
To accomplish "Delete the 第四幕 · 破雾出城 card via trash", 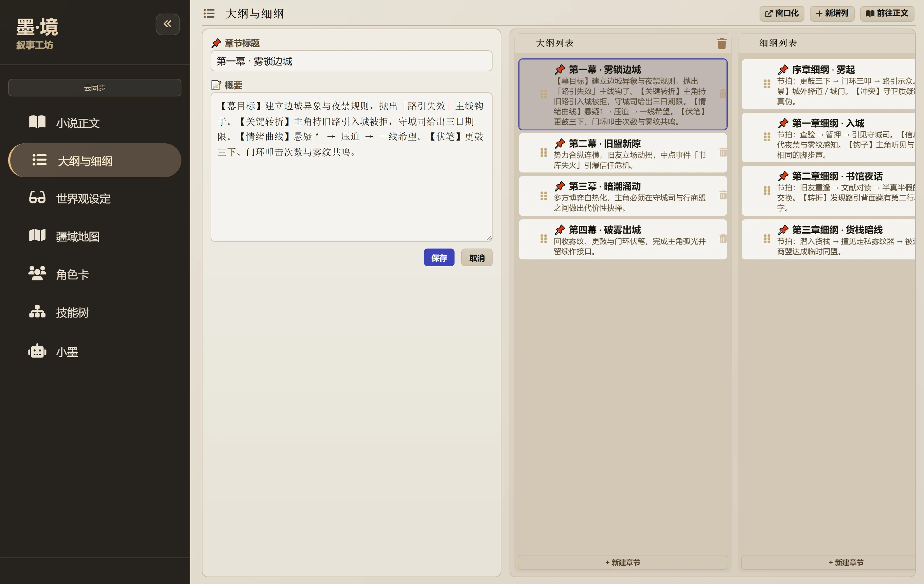I will [723, 239].
